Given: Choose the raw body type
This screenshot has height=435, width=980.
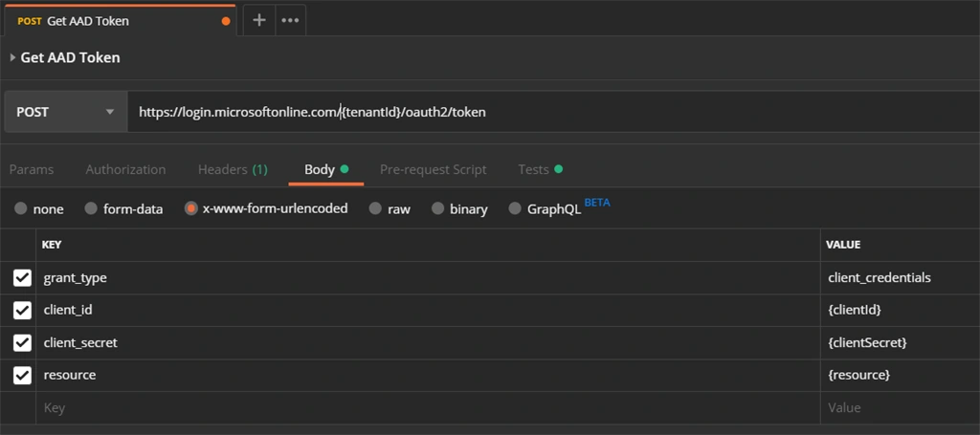Looking at the screenshot, I should [x=375, y=208].
